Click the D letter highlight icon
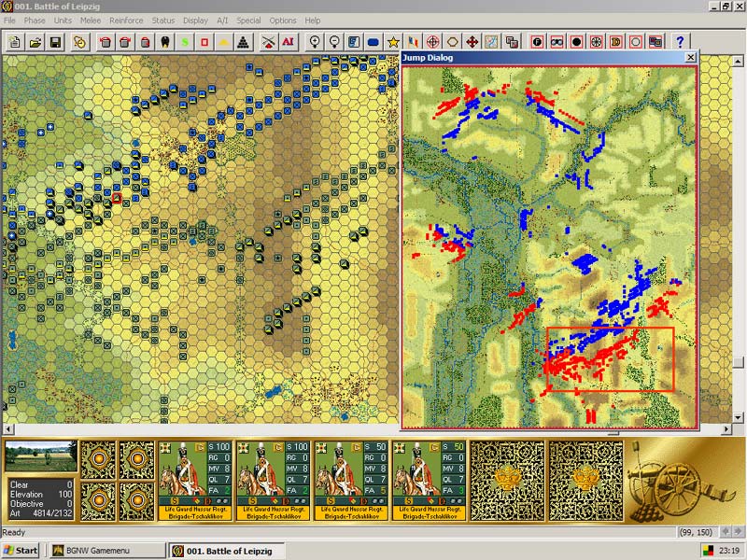 point(616,42)
